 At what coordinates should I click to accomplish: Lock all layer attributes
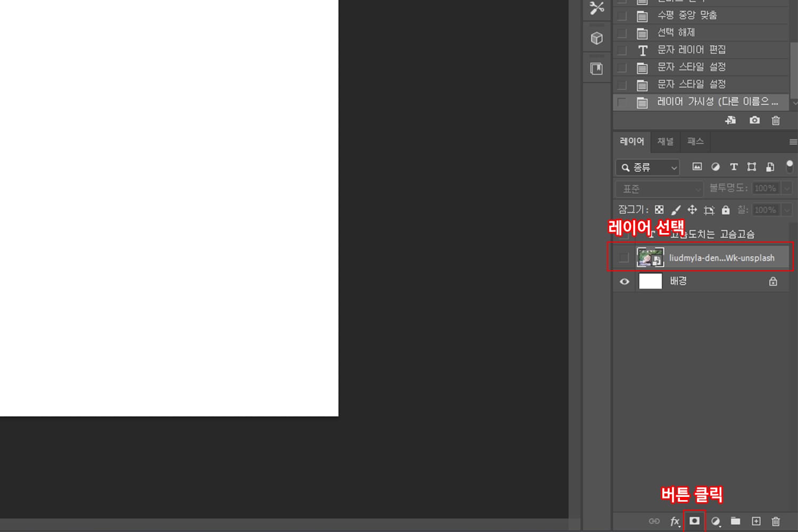pos(726,210)
